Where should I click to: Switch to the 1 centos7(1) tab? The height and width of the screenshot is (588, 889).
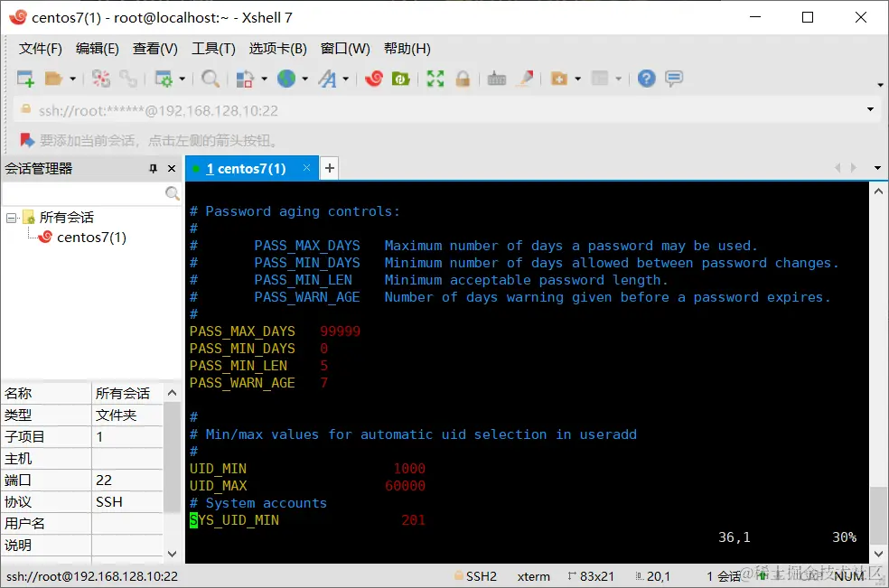coord(246,168)
